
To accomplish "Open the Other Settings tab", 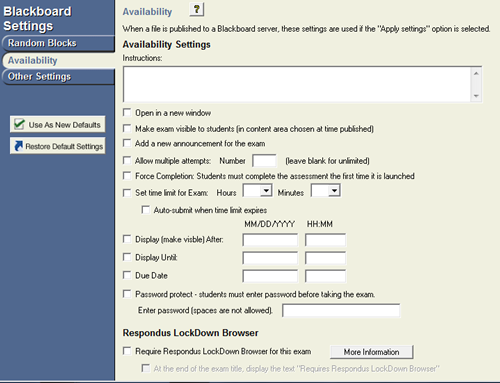I will [58, 77].
